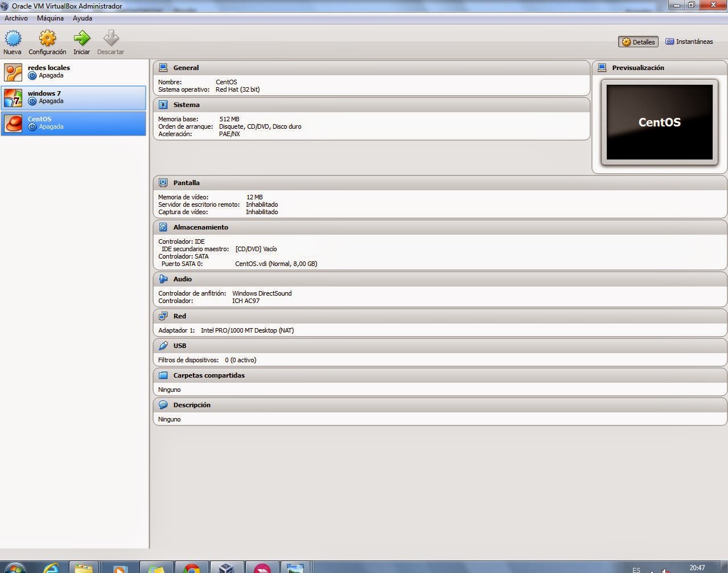This screenshot has width=728, height=573.
Task: Click the '0 (0 activo)' USB filters value
Action: [x=241, y=360]
